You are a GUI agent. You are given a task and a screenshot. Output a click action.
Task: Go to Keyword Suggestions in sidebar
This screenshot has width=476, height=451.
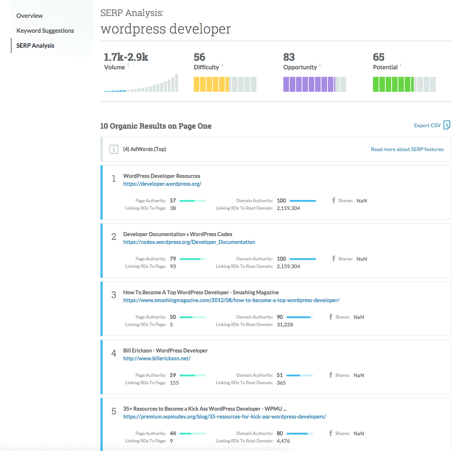click(45, 31)
